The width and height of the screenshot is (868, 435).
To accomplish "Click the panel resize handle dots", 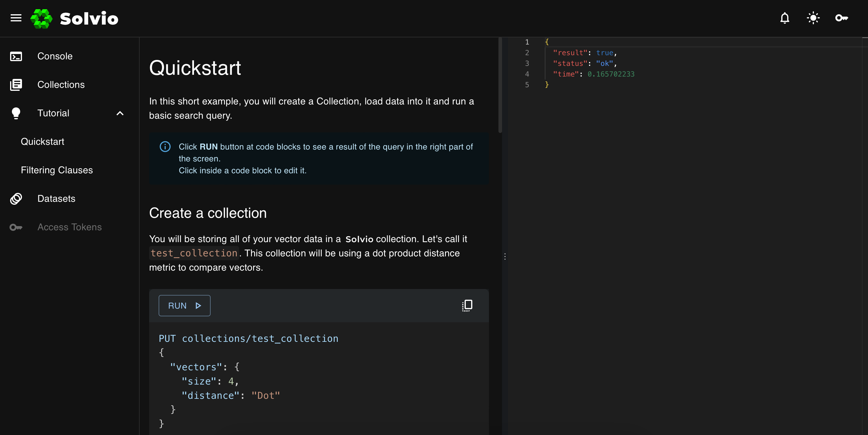I will pos(505,257).
